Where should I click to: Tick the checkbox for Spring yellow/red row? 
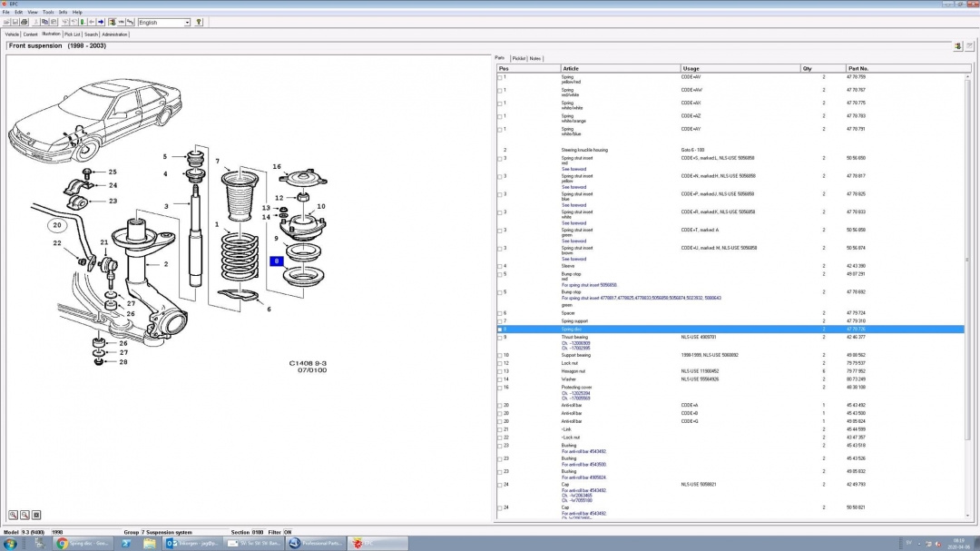click(x=500, y=78)
